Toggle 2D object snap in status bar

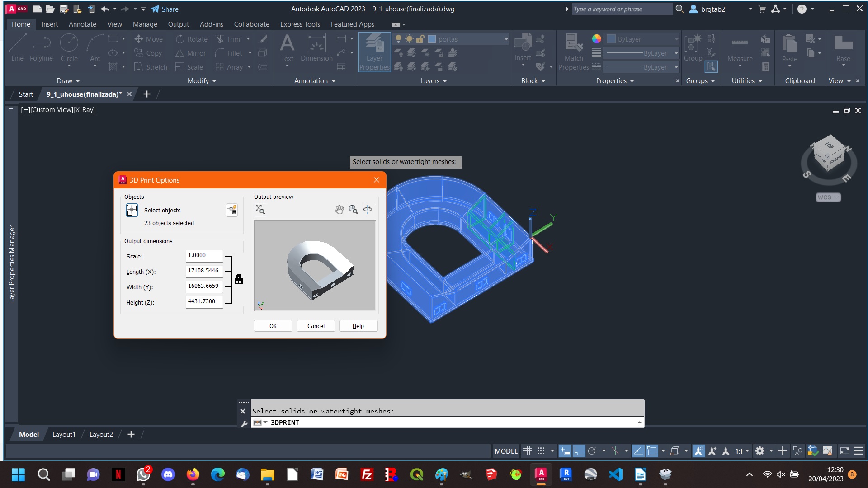pyautogui.click(x=652, y=450)
